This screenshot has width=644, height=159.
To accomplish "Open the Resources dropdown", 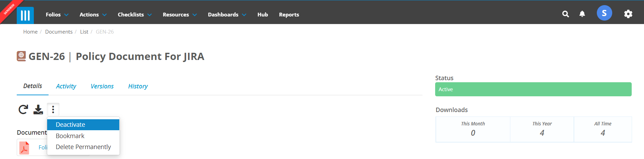I will tap(180, 14).
